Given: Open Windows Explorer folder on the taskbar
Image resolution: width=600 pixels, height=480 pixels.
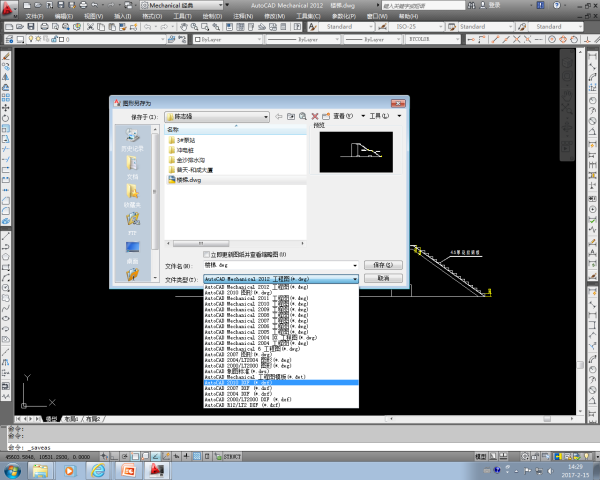Looking at the screenshot, I should tap(40, 470).
